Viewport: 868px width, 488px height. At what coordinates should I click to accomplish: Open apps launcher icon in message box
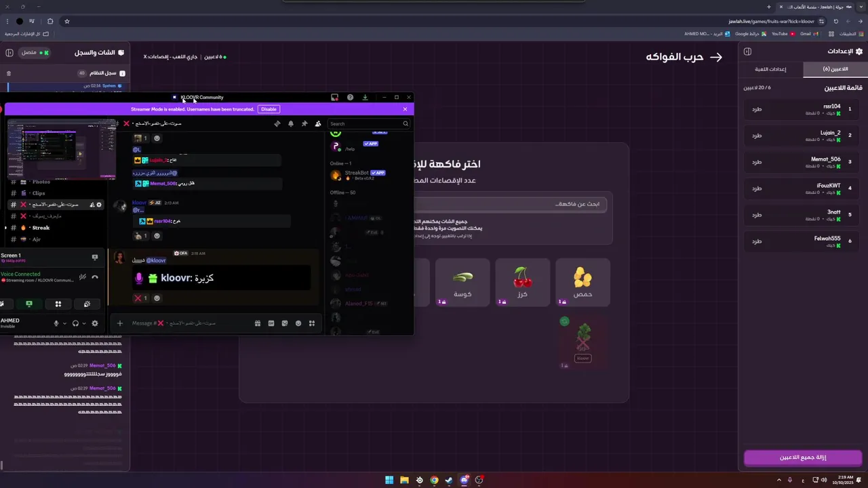[312, 323]
